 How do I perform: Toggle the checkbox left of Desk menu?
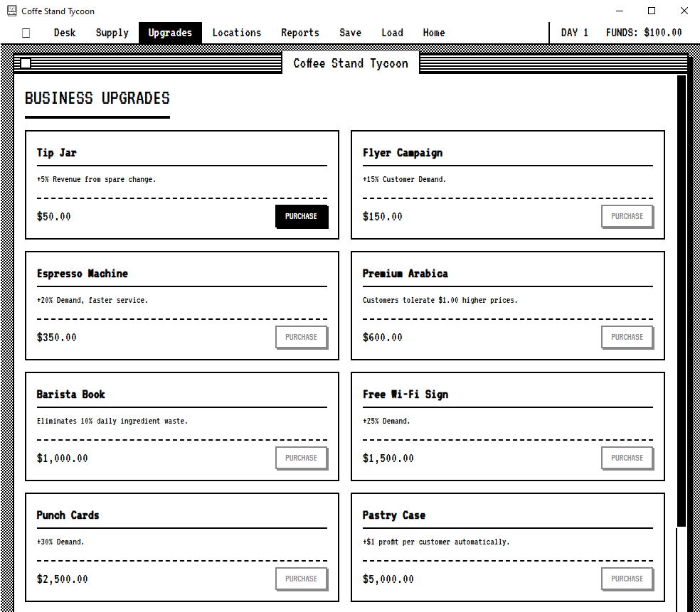click(26, 33)
